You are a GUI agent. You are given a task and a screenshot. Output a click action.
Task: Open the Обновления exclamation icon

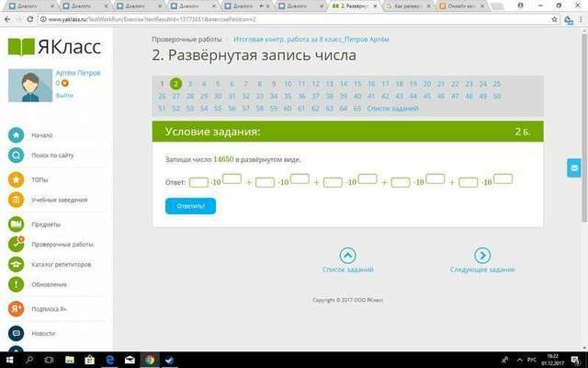point(17,284)
